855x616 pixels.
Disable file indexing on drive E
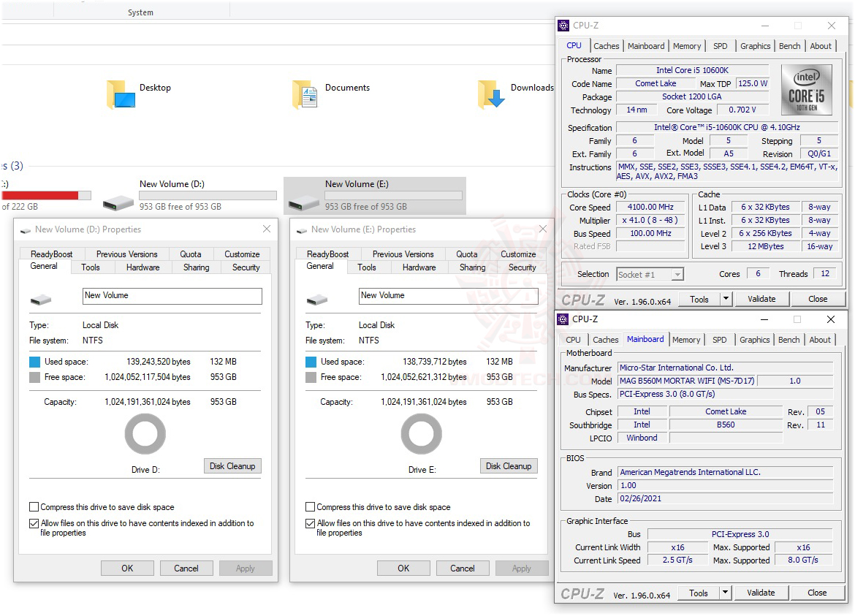coord(310,522)
